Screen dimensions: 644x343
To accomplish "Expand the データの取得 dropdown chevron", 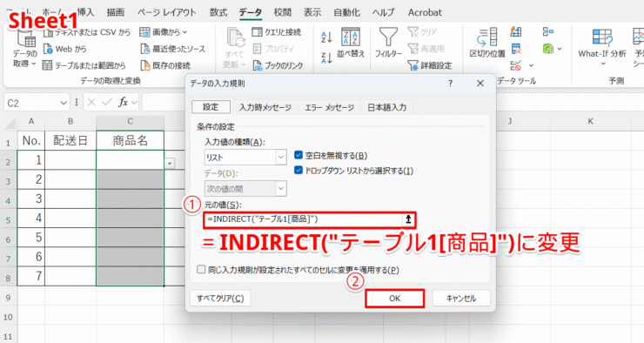I will [x=34, y=64].
